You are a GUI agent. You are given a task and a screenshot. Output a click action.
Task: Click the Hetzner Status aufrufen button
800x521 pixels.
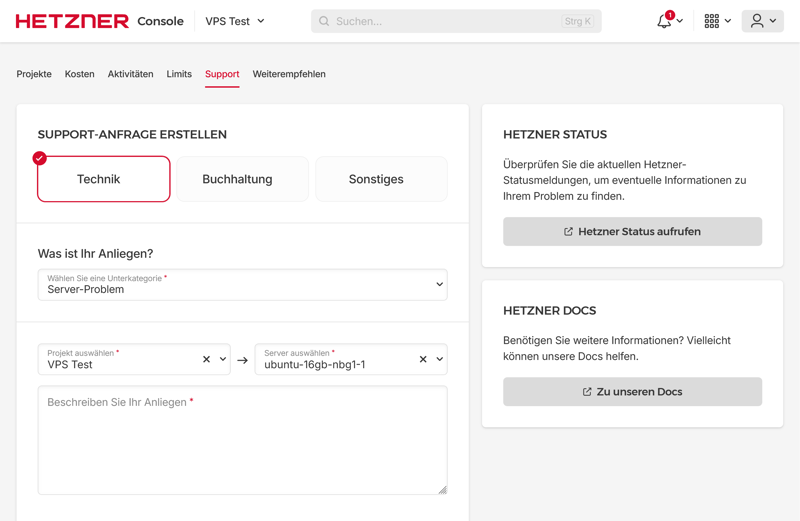632,231
